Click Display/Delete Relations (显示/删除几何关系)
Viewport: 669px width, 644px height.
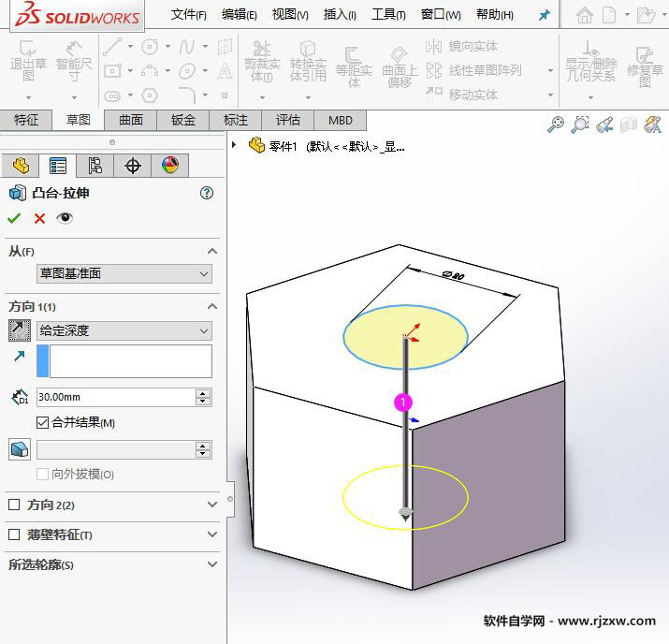point(591,61)
